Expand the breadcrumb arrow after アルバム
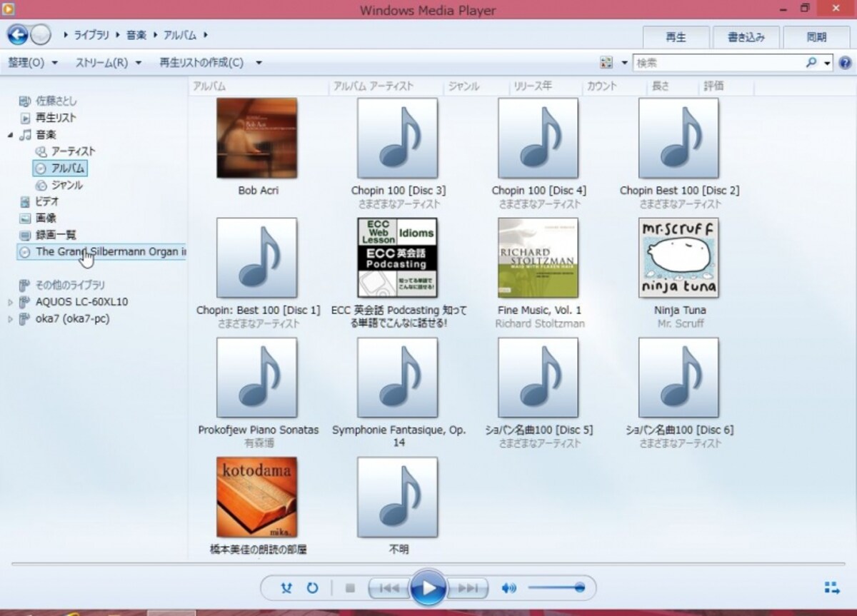 click(x=206, y=34)
